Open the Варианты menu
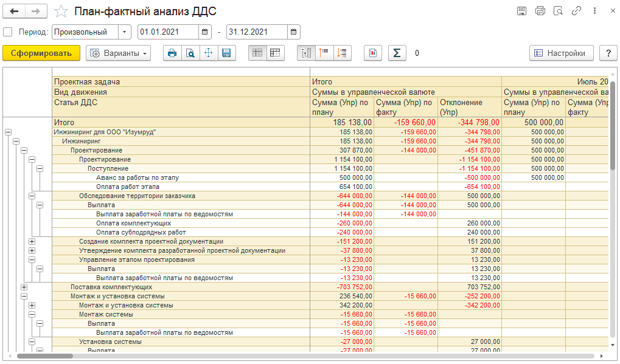This screenshot has width=620, height=364. point(118,53)
